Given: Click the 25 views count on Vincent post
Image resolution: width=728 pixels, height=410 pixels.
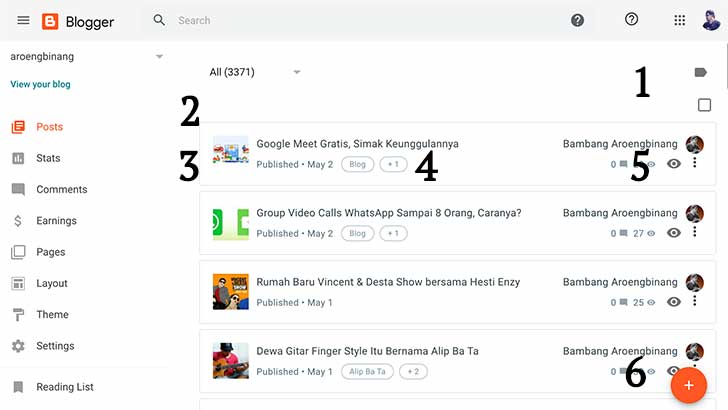Looking at the screenshot, I should (644, 303).
